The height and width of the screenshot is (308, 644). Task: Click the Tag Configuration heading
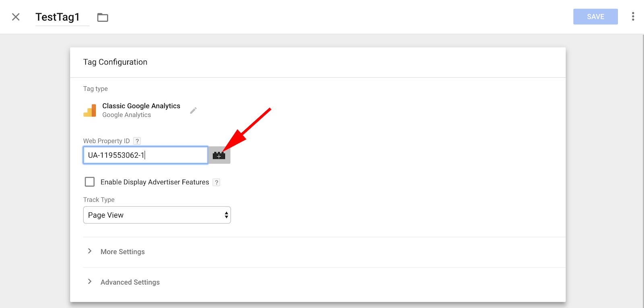(x=115, y=62)
